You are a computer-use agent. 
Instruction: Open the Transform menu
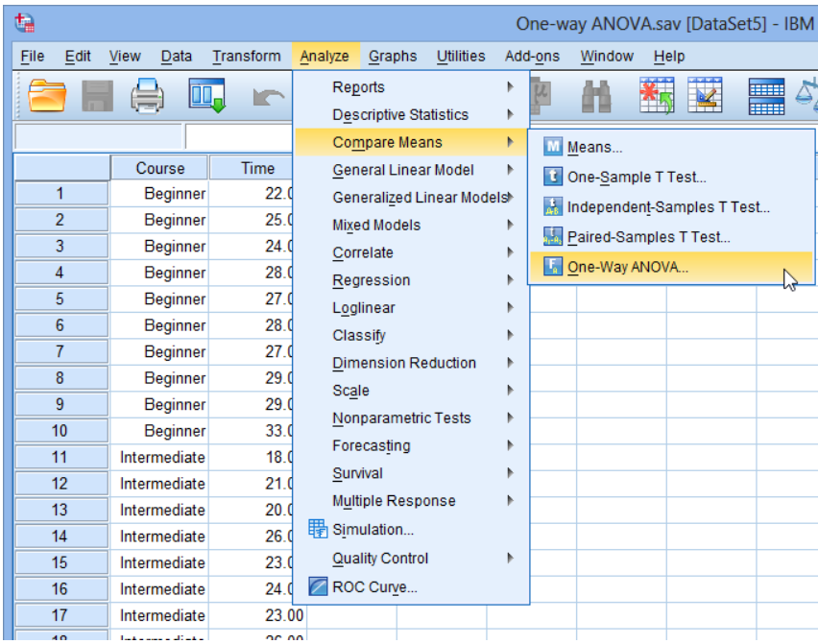click(246, 56)
